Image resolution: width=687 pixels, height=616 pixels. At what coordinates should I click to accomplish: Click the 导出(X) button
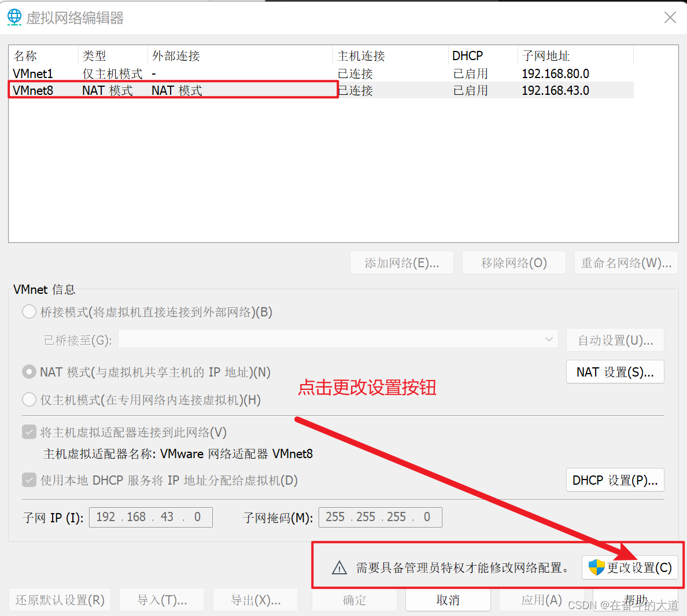tap(256, 600)
